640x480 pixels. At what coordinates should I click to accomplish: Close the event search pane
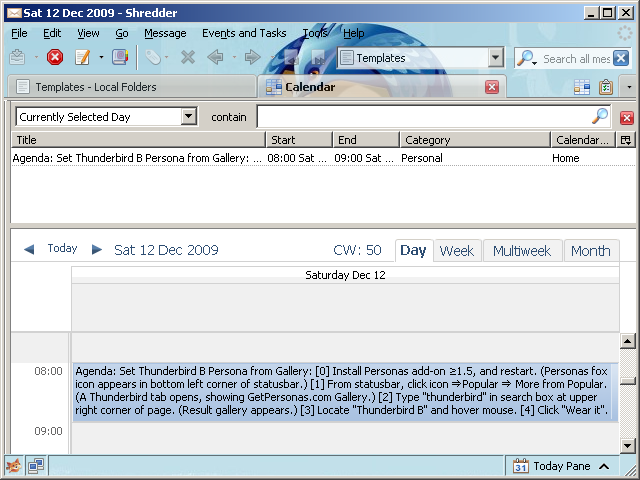[627, 118]
